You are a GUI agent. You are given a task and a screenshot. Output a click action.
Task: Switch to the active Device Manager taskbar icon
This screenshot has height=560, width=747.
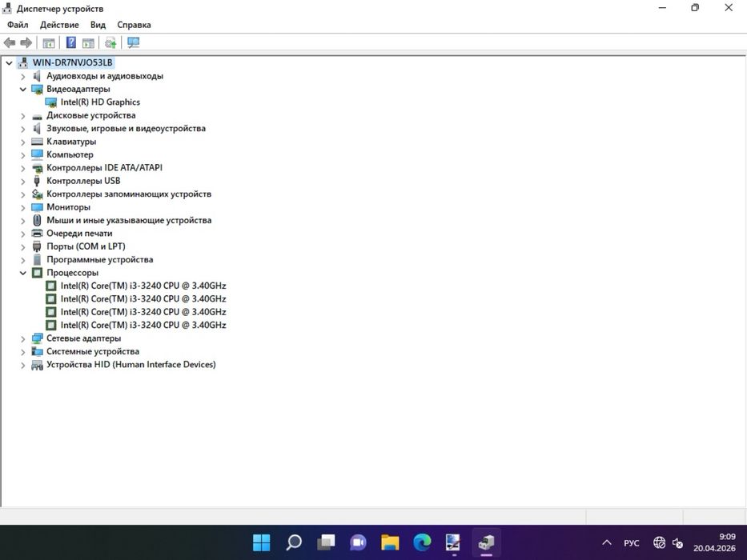tap(487, 542)
